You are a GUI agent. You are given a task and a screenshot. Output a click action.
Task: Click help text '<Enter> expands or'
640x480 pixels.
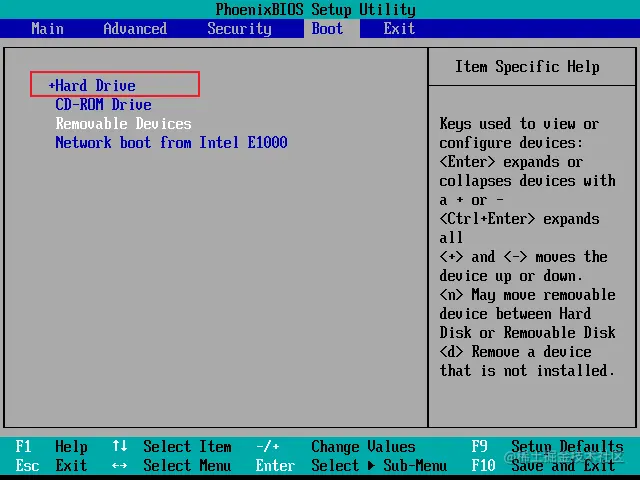click(x=511, y=162)
